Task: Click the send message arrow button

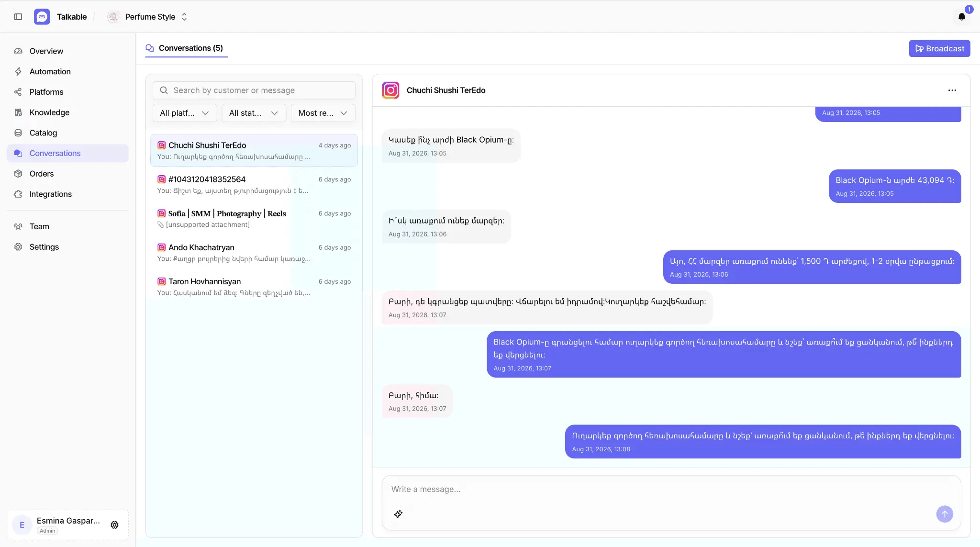Action: [x=944, y=514]
